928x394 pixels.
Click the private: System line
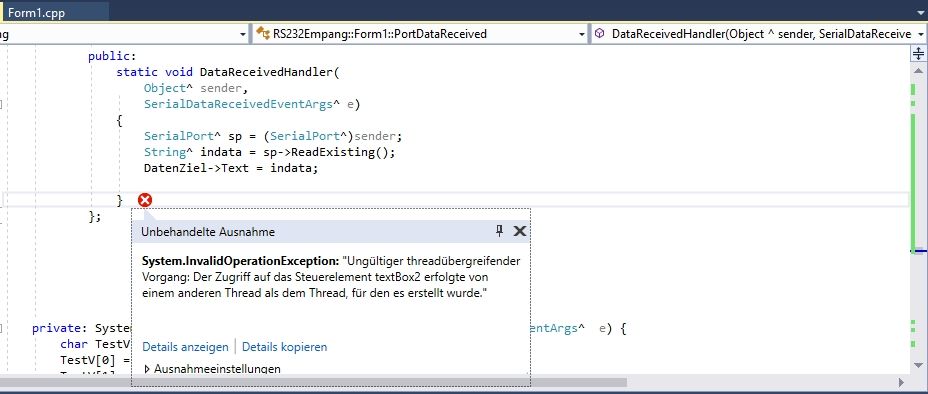(81, 328)
